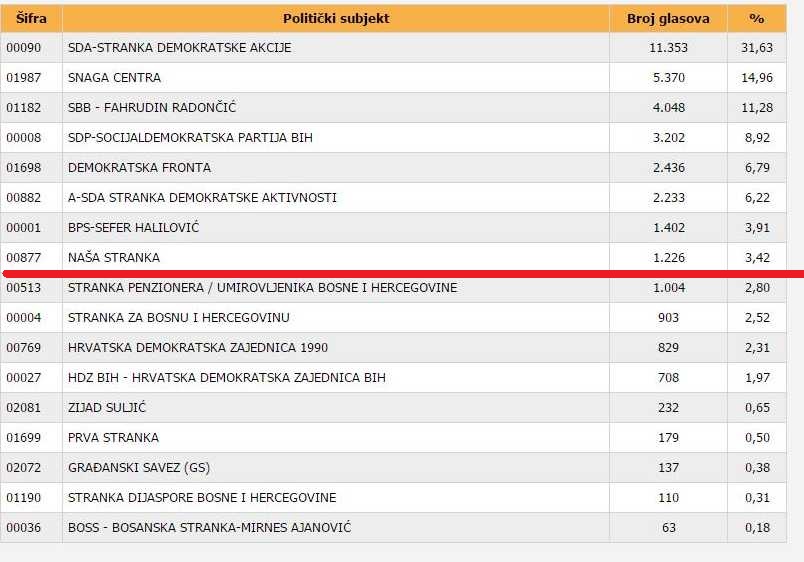Select the ZIJAD SULJIĆ candidate name

(110, 408)
